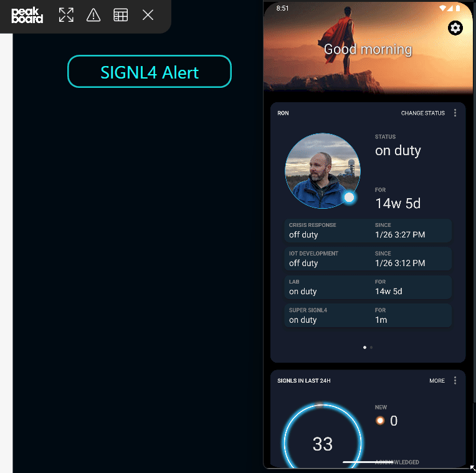Viewport: 476px width, 473px height.
Task: Toggle fullscreen with the expand arrows icon
Action: (66, 15)
